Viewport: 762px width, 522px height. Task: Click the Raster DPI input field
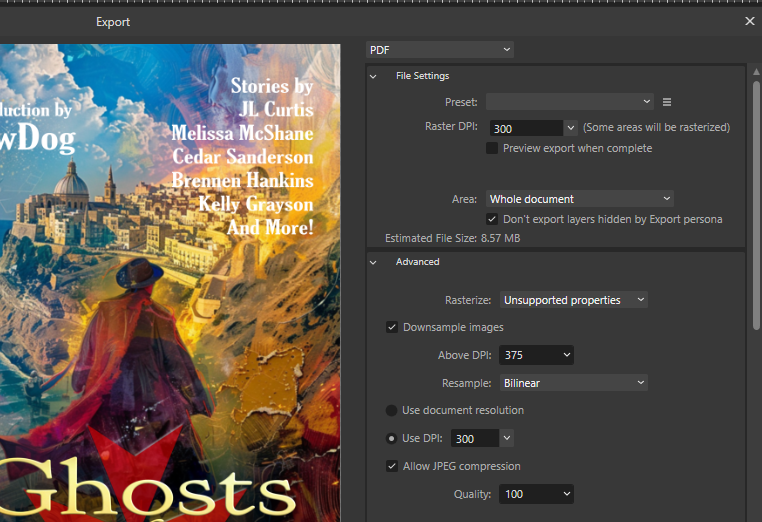pos(526,128)
